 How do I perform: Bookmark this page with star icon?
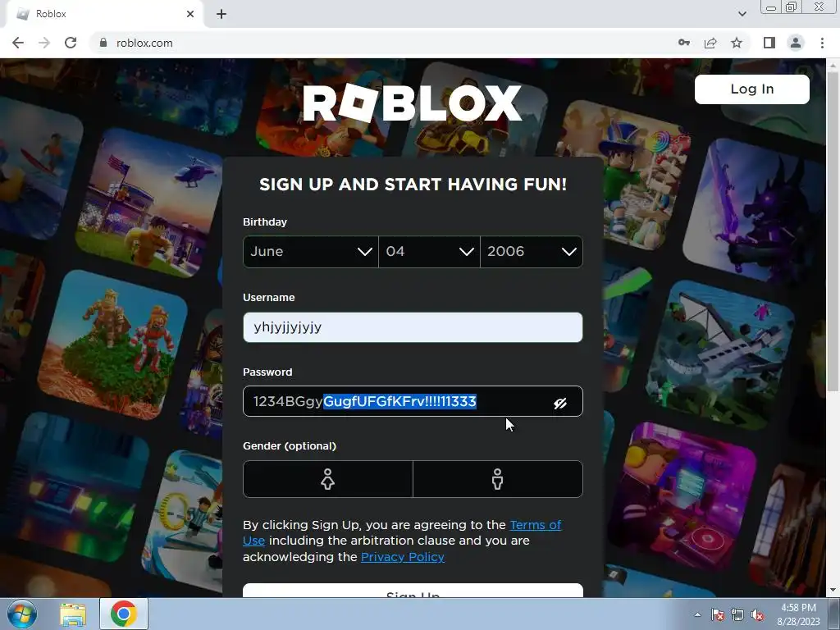click(x=737, y=43)
